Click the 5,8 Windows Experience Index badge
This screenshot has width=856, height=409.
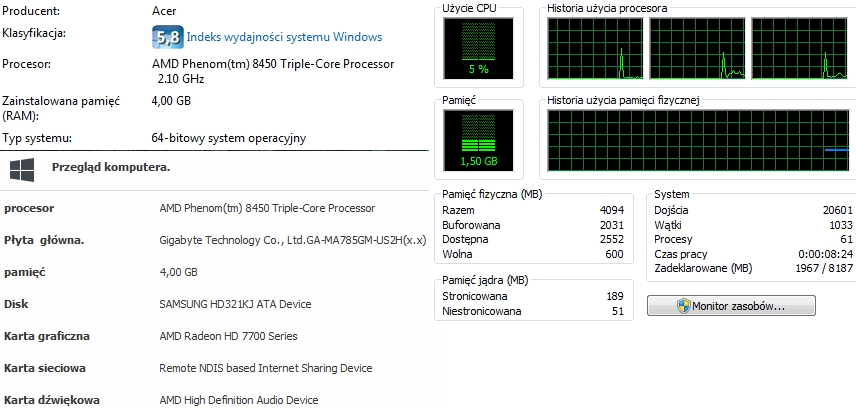click(x=167, y=38)
